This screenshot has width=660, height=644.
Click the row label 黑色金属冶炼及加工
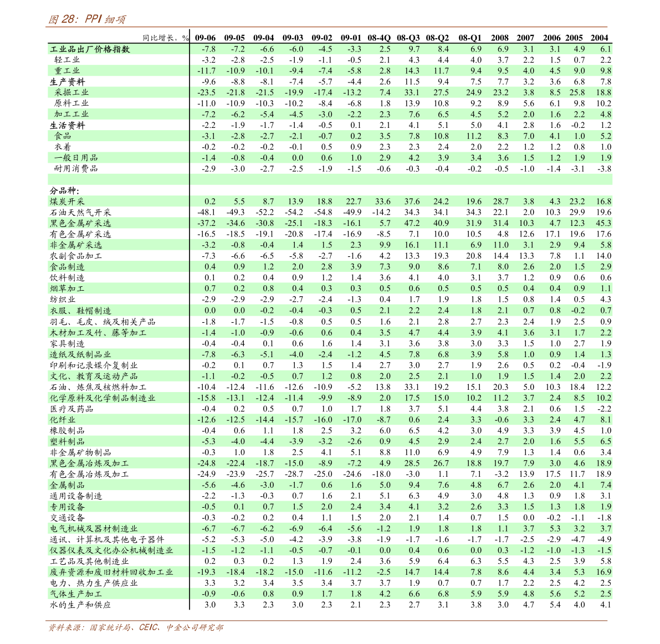[89, 463]
